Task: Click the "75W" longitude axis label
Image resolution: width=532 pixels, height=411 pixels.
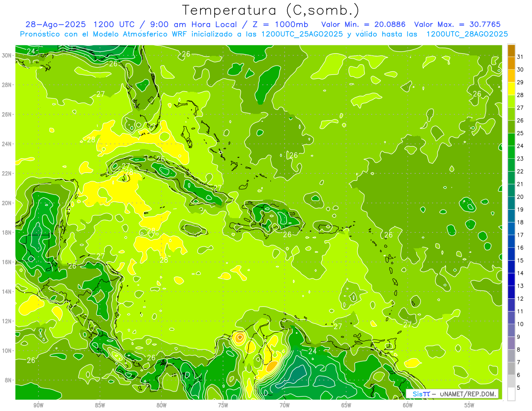Action: coord(223,405)
